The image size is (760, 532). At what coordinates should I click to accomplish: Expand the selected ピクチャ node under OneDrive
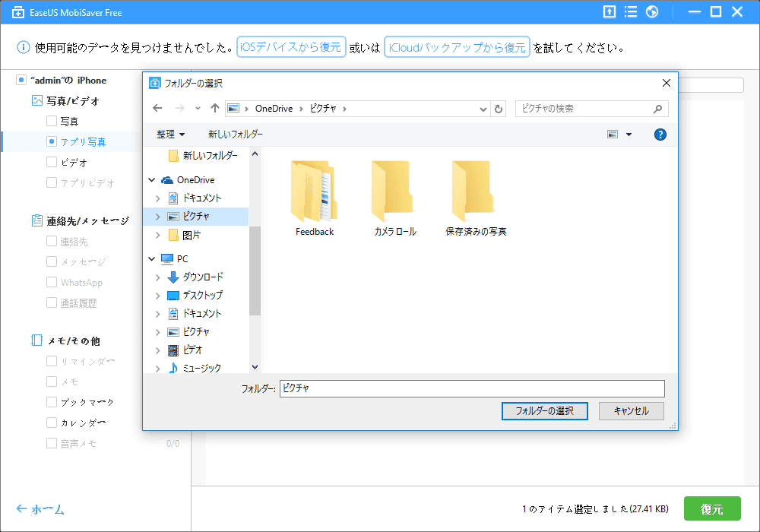click(x=157, y=217)
